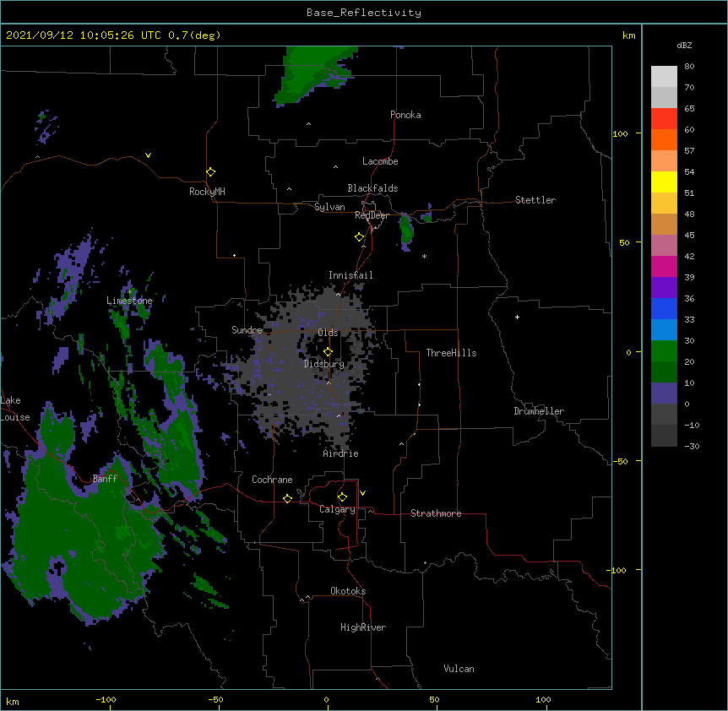Screen dimensions: 728x711
Task: Click the dBZ legend heading
Action: [x=684, y=45]
